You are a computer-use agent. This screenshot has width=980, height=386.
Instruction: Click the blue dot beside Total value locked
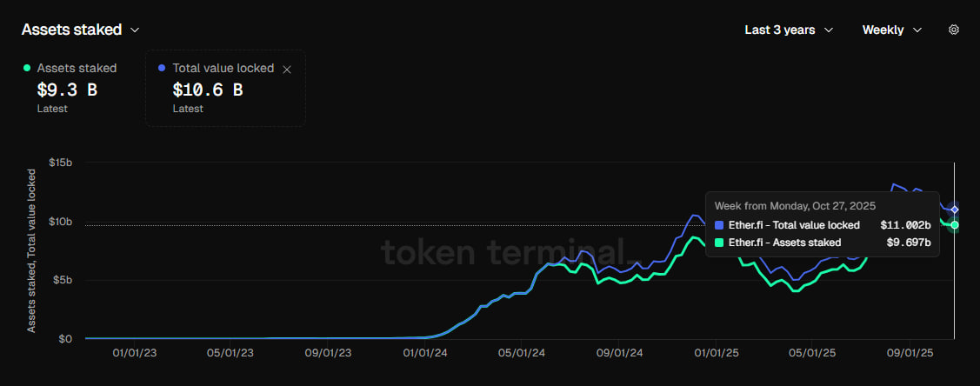162,68
